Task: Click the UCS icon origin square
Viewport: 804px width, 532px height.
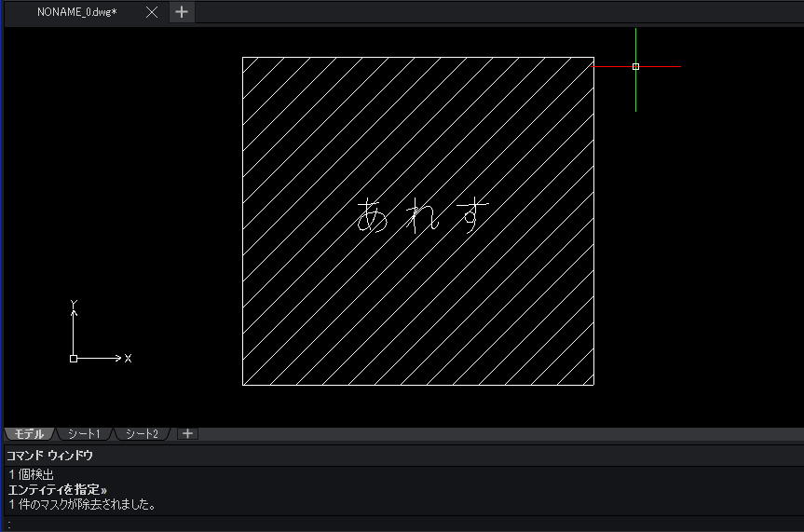Action: pyautogui.click(x=74, y=359)
